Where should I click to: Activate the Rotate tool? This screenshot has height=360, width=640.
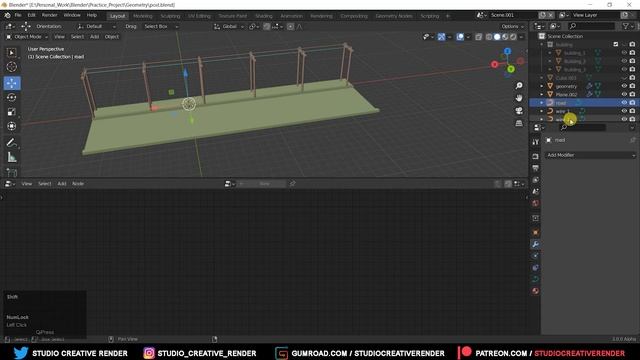tap(11, 97)
